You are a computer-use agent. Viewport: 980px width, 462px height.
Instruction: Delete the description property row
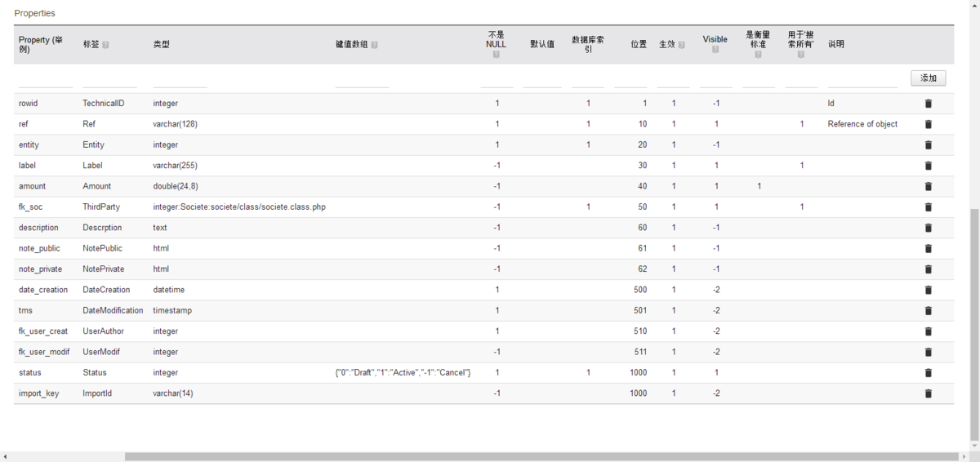tap(928, 228)
